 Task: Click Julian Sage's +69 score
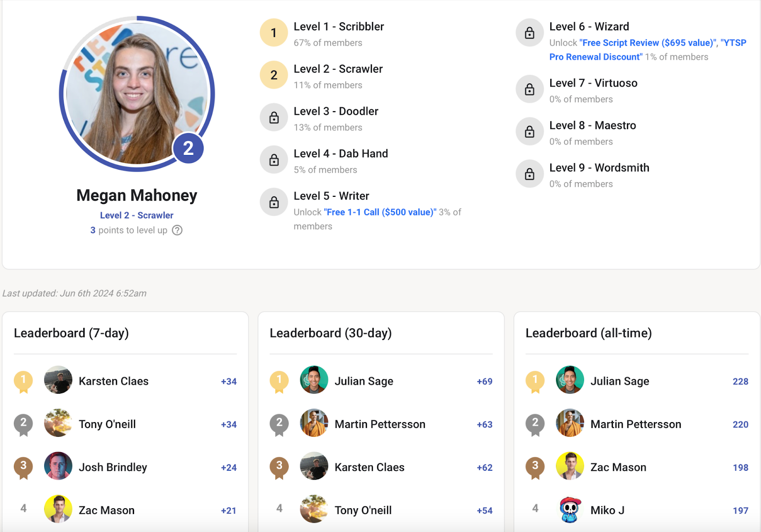[x=485, y=381]
